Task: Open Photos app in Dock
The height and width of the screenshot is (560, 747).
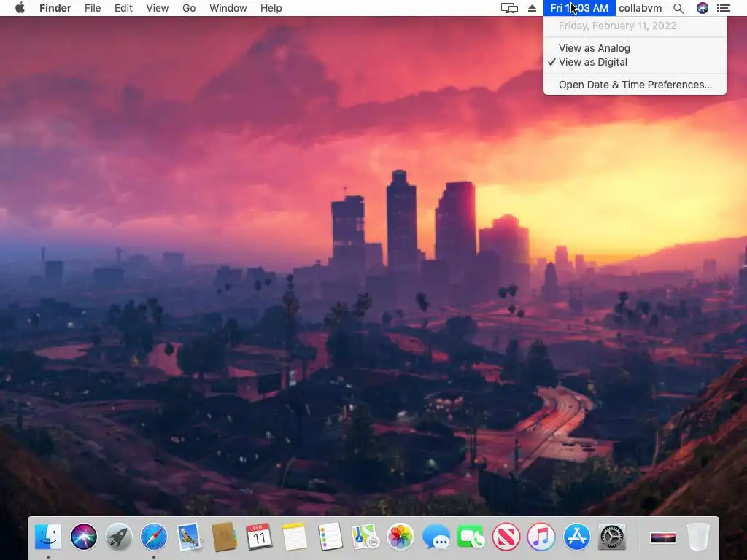Action: coord(400,537)
